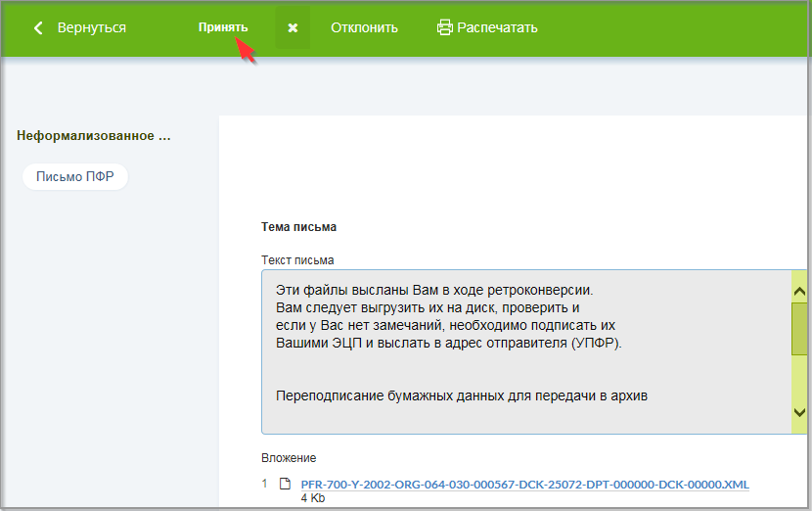Click the attachment file icon
The image size is (812, 511).
click(x=286, y=485)
